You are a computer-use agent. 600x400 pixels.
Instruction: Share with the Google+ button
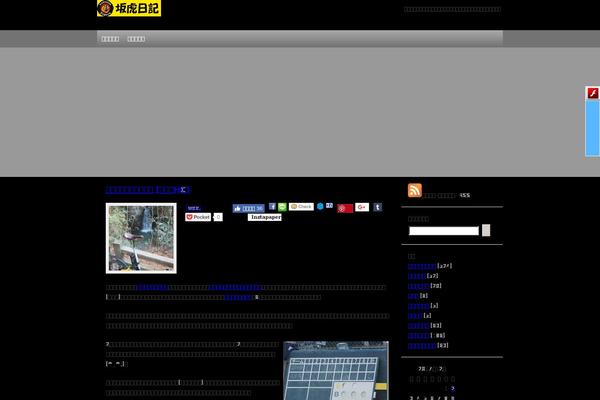coord(362,207)
